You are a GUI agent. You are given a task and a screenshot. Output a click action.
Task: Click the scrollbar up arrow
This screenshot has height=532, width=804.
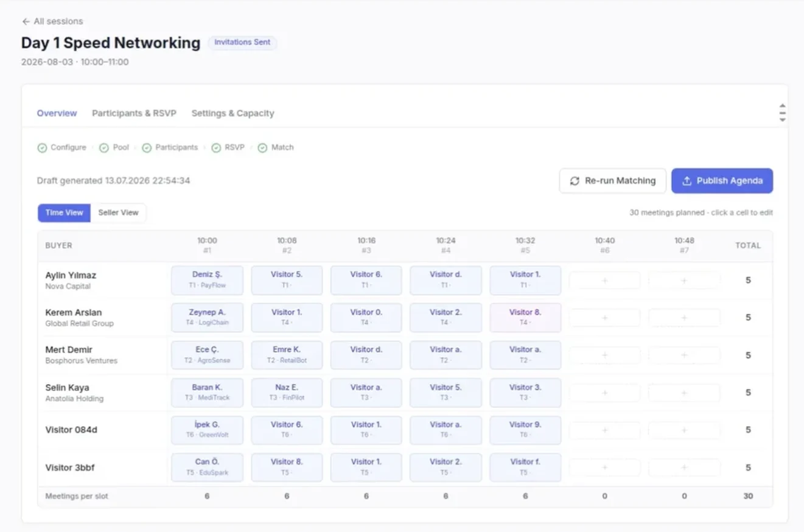tap(782, 106)
